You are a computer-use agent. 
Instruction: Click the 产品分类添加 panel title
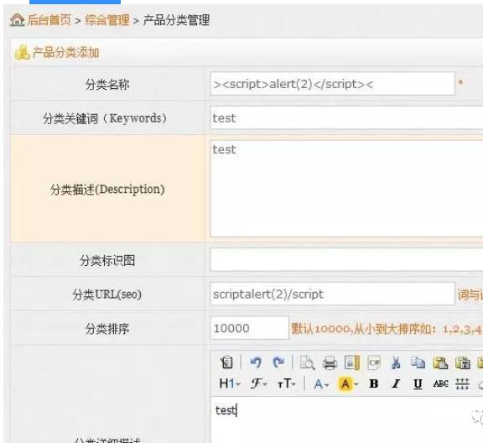pos(65,52)
